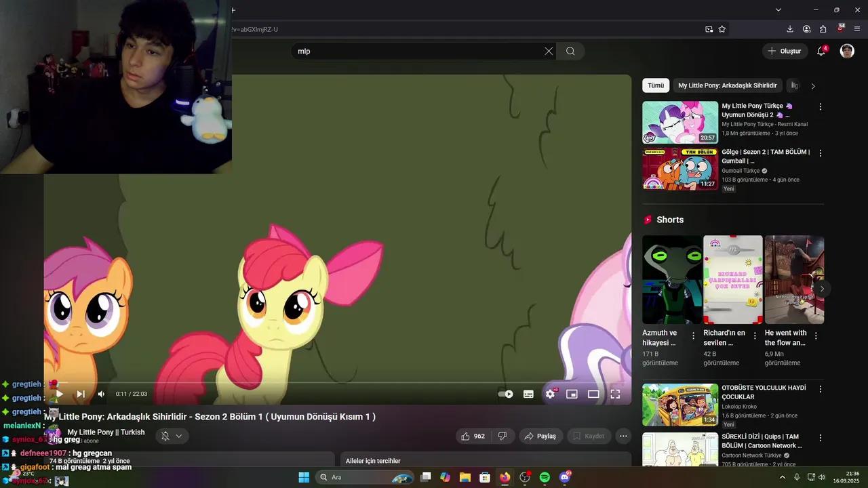Open Firefox account icon
Image resolution: width=868 pixels, height=488 pixels.
tap(806, 29)
